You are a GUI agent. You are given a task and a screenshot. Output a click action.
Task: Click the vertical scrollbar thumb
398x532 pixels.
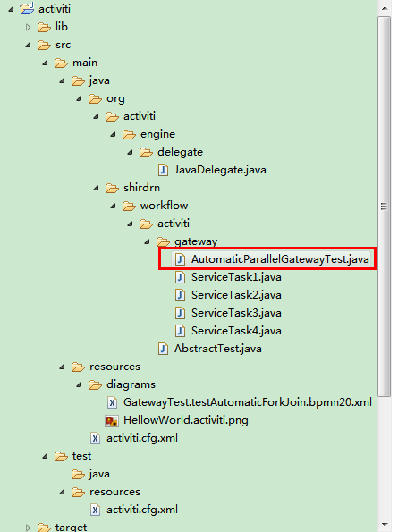tap(385, 207)
